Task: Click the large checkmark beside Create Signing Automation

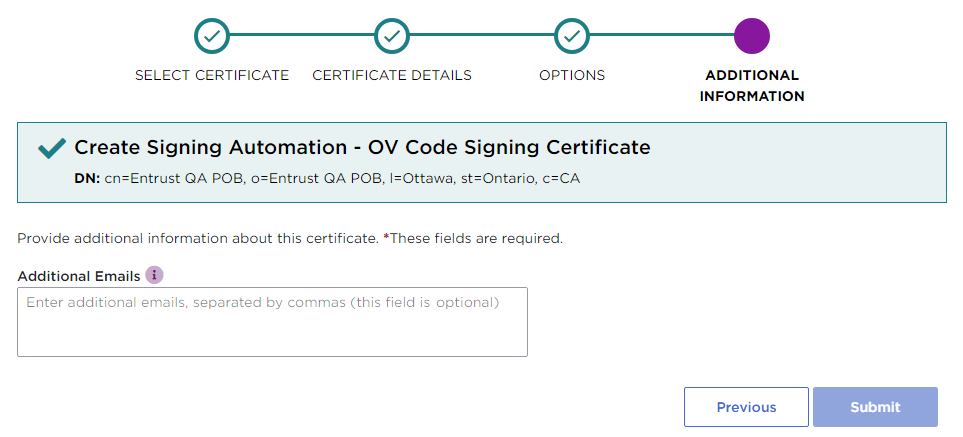Action: [x=52, y=149]
